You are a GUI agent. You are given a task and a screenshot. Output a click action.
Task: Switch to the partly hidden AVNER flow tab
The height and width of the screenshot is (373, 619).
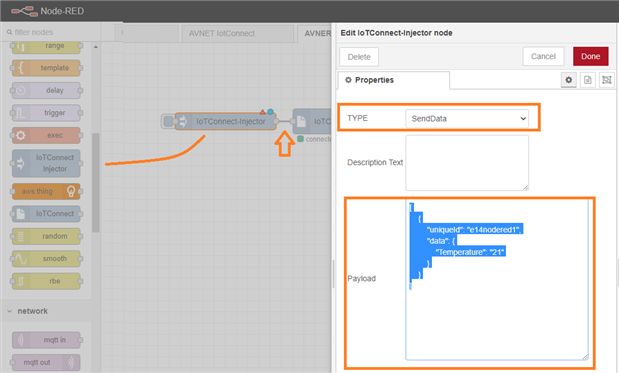point(315,34)
